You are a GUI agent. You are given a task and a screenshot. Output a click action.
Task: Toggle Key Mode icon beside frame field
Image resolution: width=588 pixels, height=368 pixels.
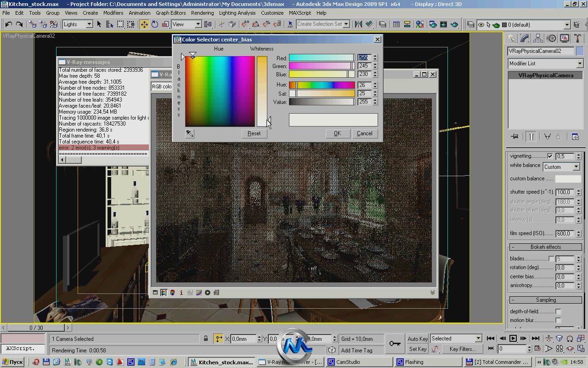coord(490,349)
